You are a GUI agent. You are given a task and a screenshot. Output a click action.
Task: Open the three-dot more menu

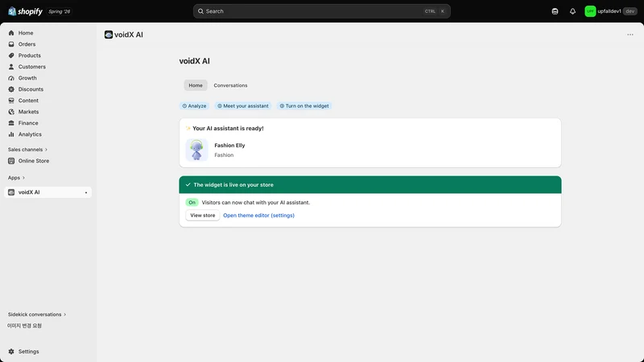[x=630, y=35]
